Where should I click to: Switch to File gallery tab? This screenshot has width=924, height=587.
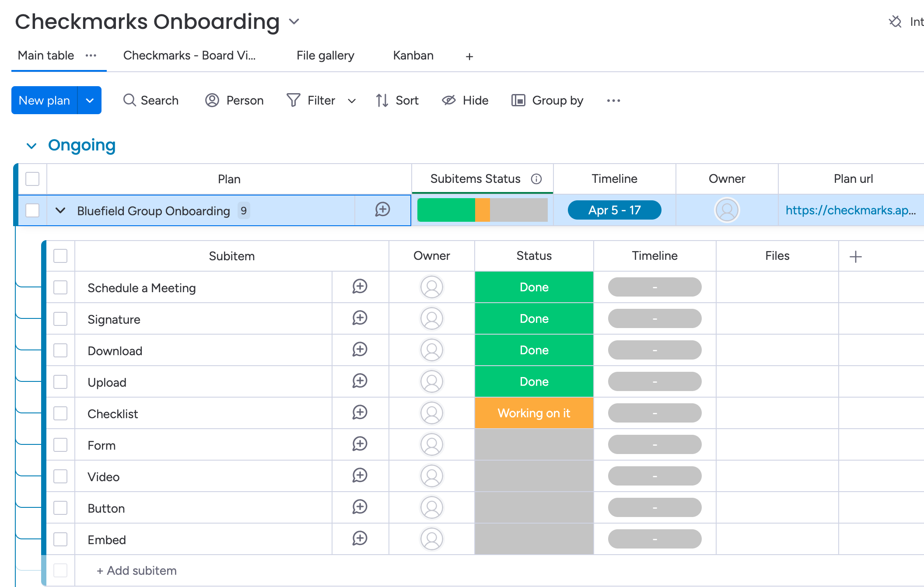(x=325, y=56)
